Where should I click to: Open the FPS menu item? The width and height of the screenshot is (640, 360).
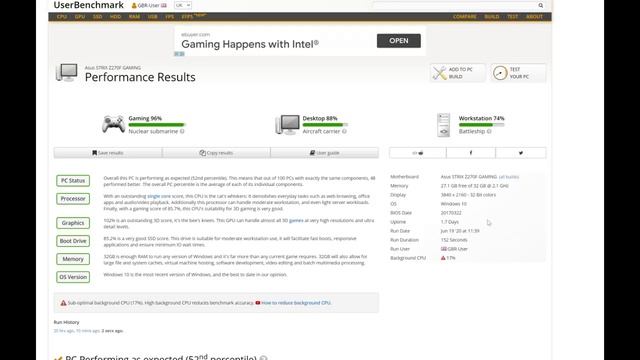[x=170, y=17]
